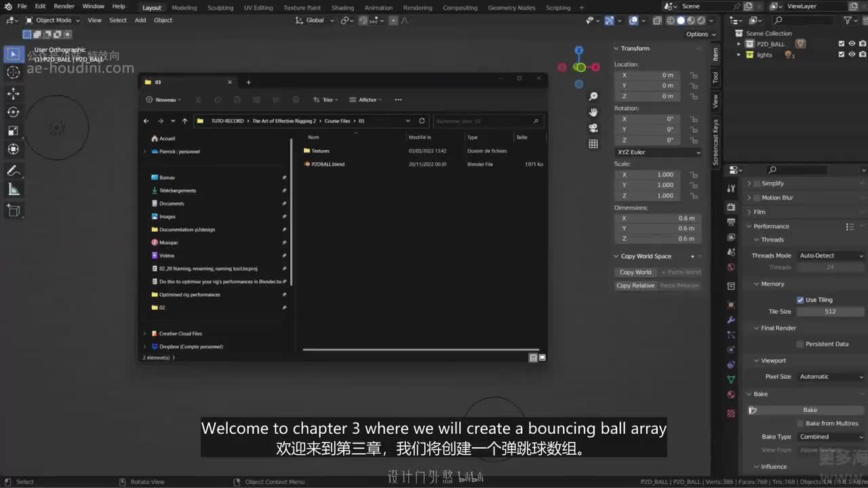
Task: Toggle the camera view icon
Action: tap(593, 128)
